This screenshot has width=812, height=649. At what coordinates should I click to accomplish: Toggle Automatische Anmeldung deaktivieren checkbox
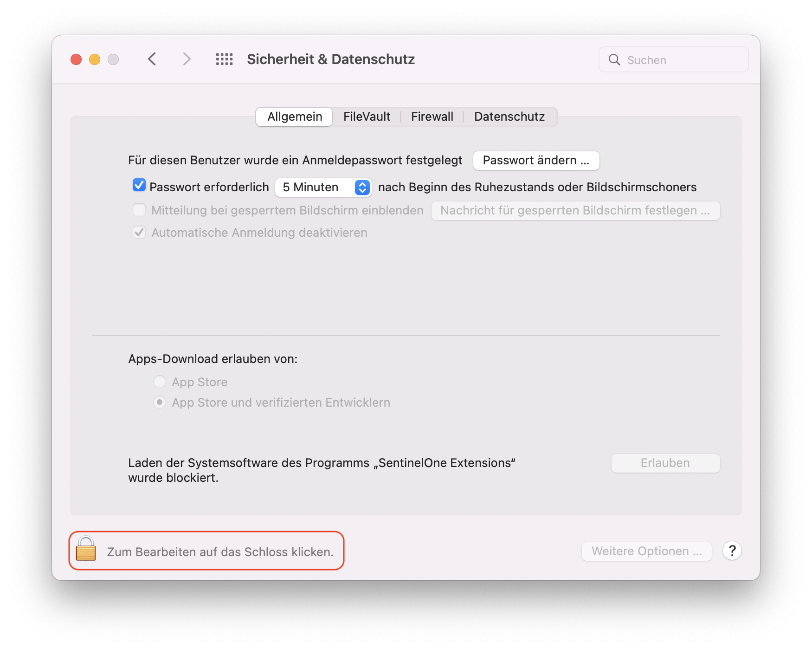pos(139,233)
